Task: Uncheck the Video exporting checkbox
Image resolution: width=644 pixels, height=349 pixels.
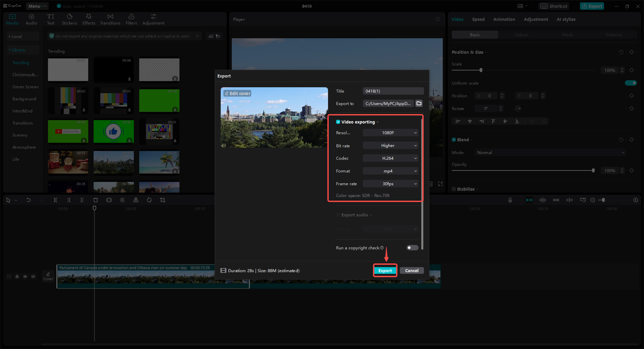Action: pos(338,122)
